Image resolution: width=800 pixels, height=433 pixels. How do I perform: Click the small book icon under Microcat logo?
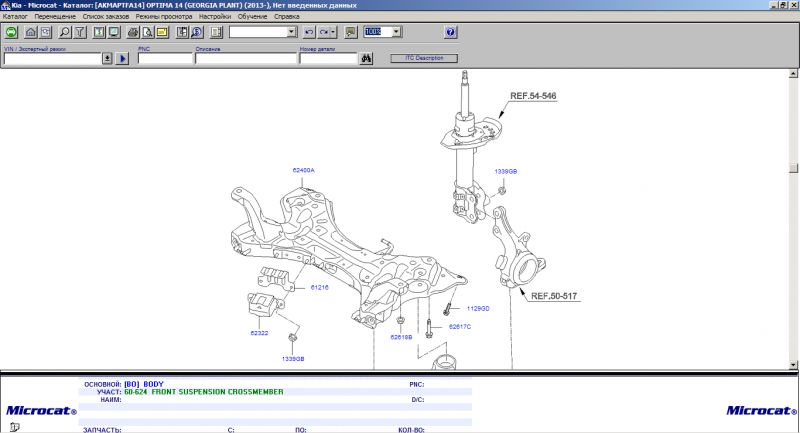(14, 427)
